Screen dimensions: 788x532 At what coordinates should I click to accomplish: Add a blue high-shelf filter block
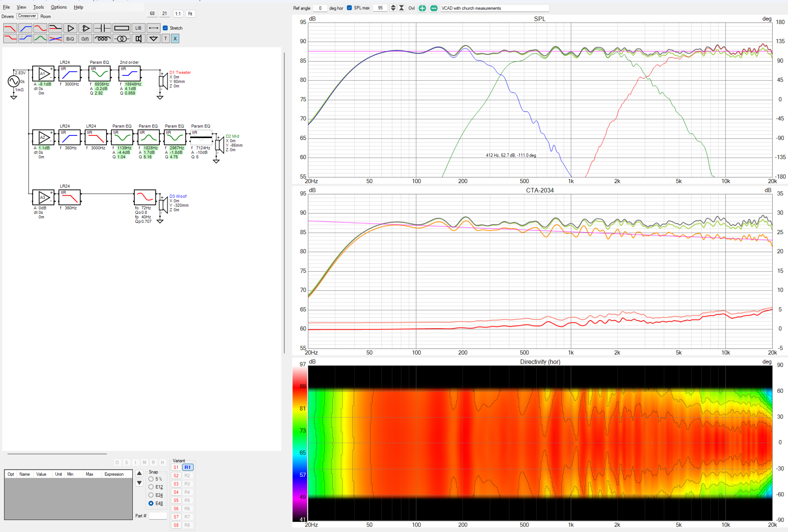pyautogui.click(x=25, y=38)
